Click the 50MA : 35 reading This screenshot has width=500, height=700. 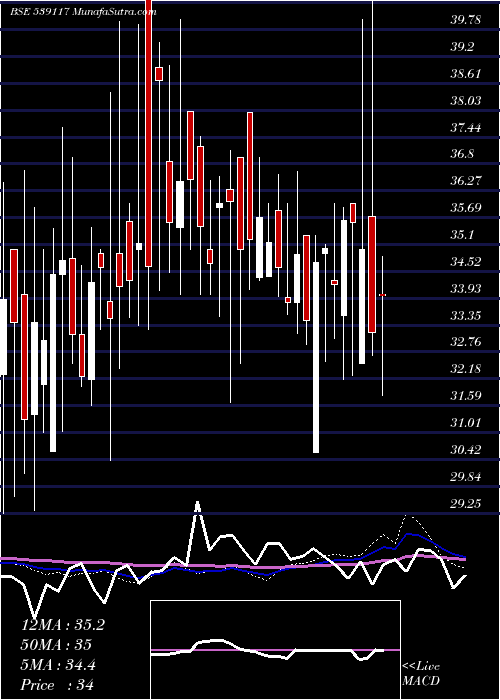click(56, 645)
